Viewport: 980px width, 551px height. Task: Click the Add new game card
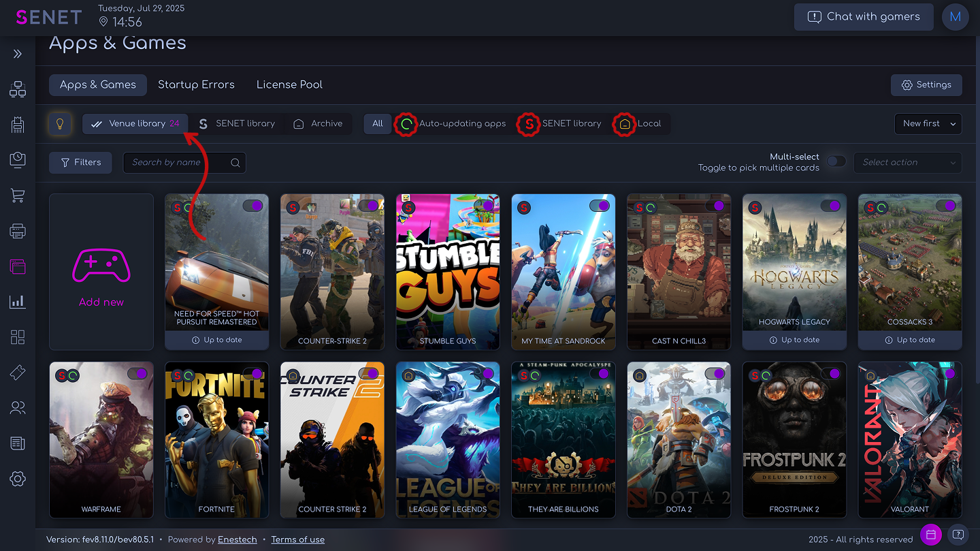(101, 272)
